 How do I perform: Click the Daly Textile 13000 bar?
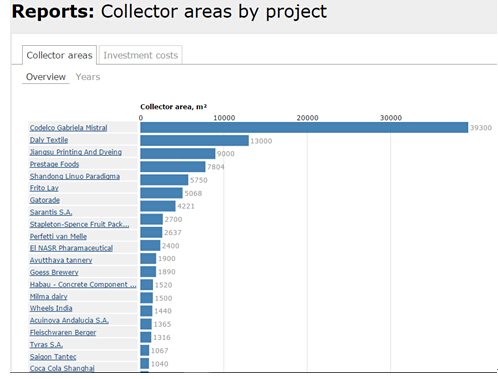(x=194, y=141)
